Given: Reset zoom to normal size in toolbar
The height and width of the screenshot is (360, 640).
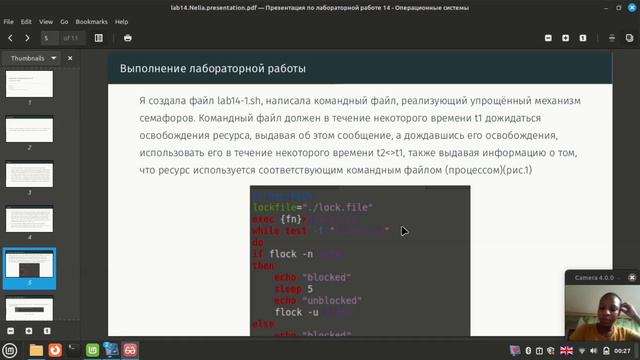Looking at the screenshot, I should (x=583, y=38).
